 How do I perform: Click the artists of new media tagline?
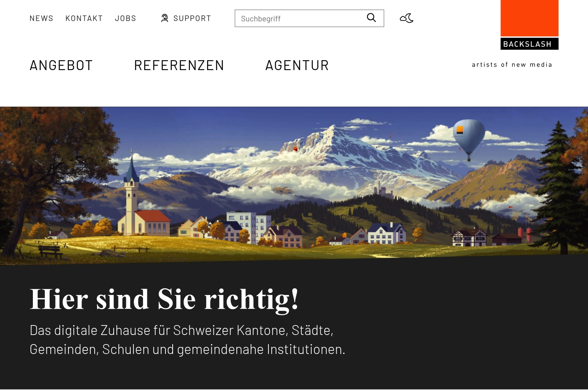[512, 65]
